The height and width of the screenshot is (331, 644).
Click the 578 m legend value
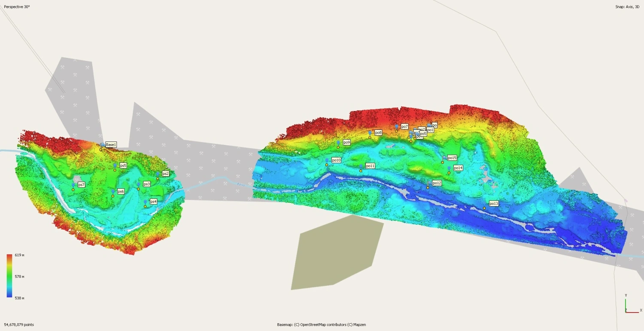click(19, 277)
